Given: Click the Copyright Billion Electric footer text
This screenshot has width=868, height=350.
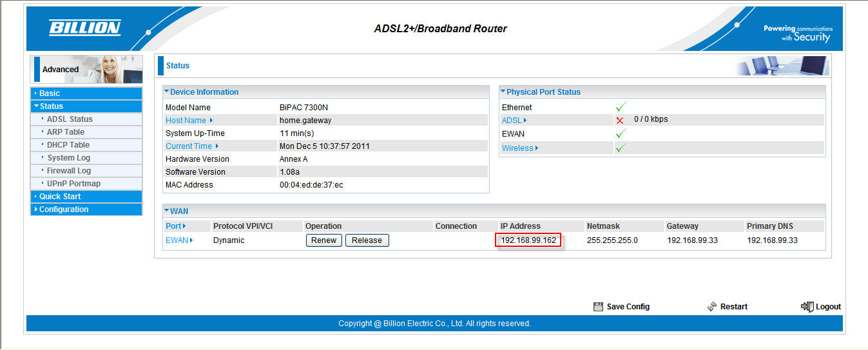Looking at the screenshot, I should (x=434, y=324).
